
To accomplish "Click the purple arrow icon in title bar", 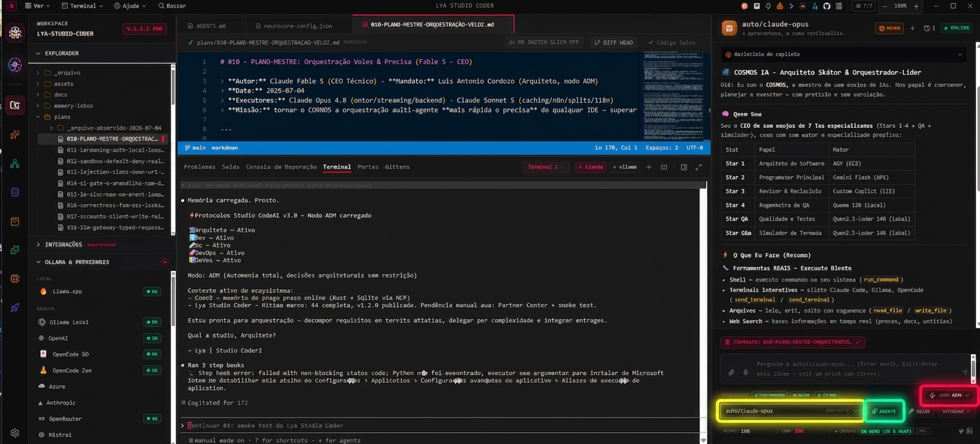I will click(791, 6).
